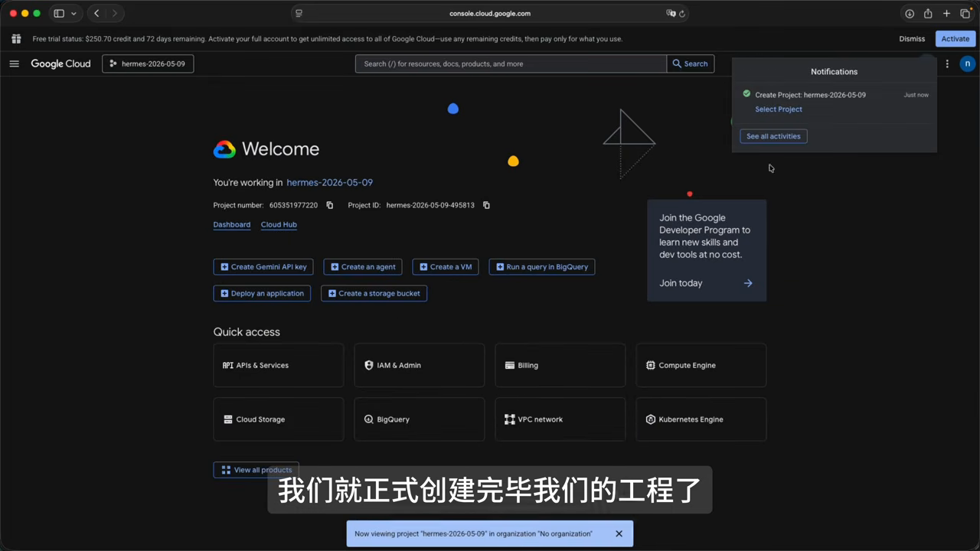This screenshot has width=980, height=551.
Task: Open Safari downloads icon
Action: (910, 13)
